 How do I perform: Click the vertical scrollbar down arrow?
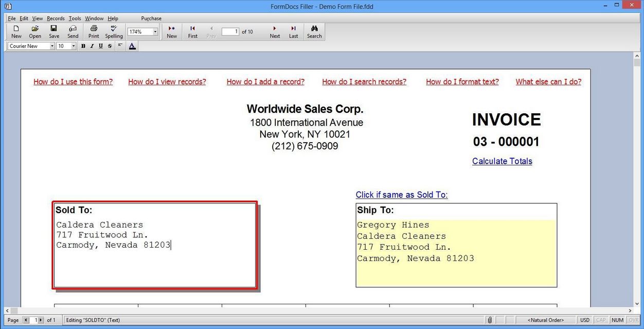(637, 303)
